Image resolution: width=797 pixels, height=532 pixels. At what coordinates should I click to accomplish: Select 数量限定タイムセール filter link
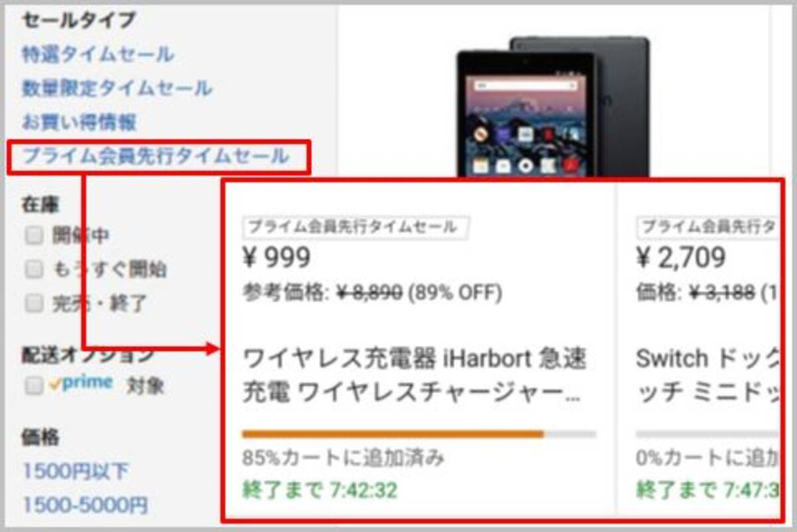point(117,88)
